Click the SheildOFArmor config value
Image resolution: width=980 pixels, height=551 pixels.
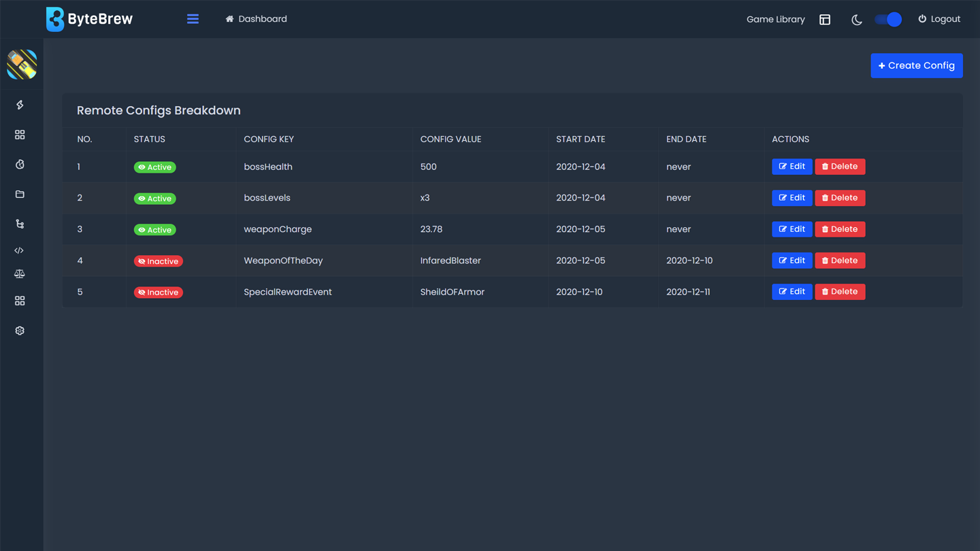(453, 292)
